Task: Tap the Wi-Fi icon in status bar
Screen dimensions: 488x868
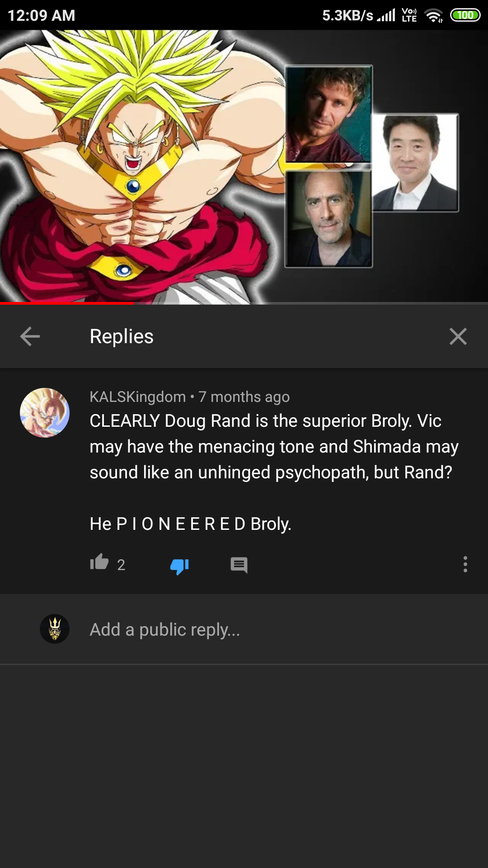Action: 434,15
